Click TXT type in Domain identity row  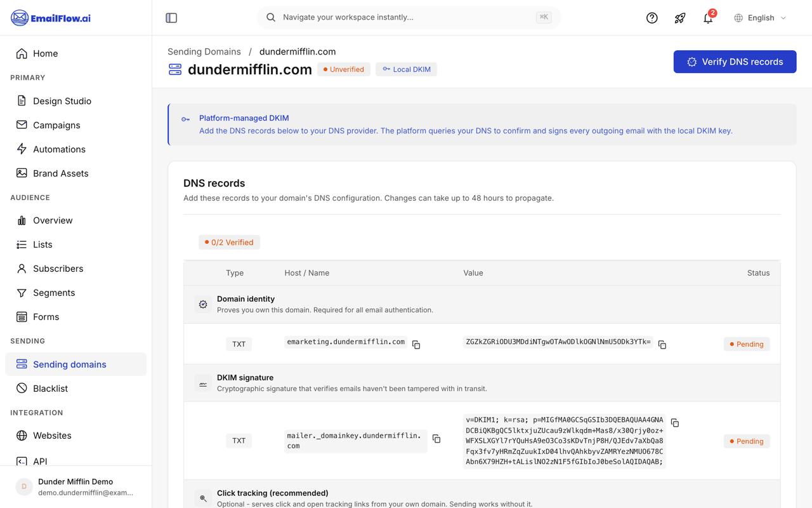pyautogui.click(x=239, y=344)
